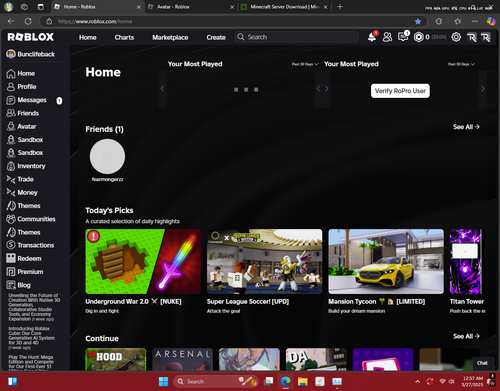
Task: Click the Premium icon in sidebar
Action: pos(11,272)
